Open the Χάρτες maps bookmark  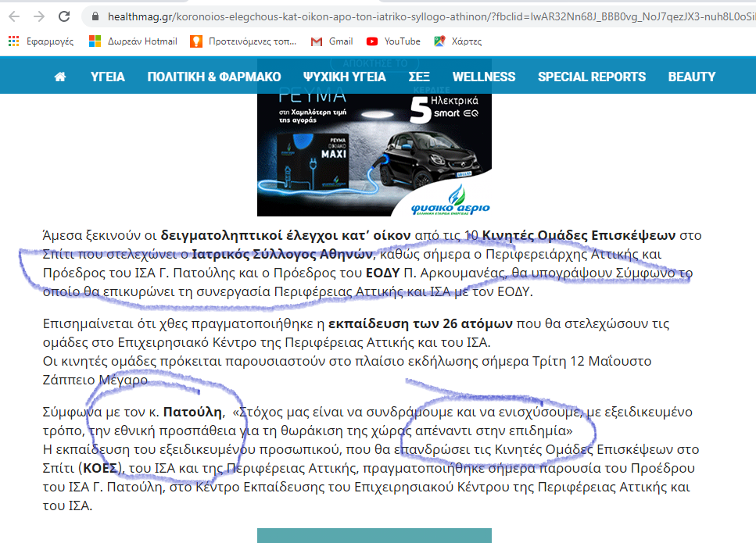coord(458,41)
